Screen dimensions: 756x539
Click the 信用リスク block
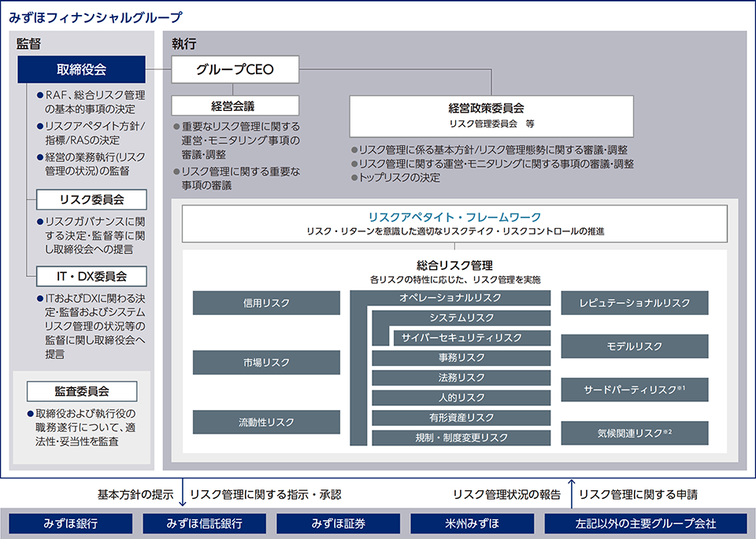(x=266, y=302)
